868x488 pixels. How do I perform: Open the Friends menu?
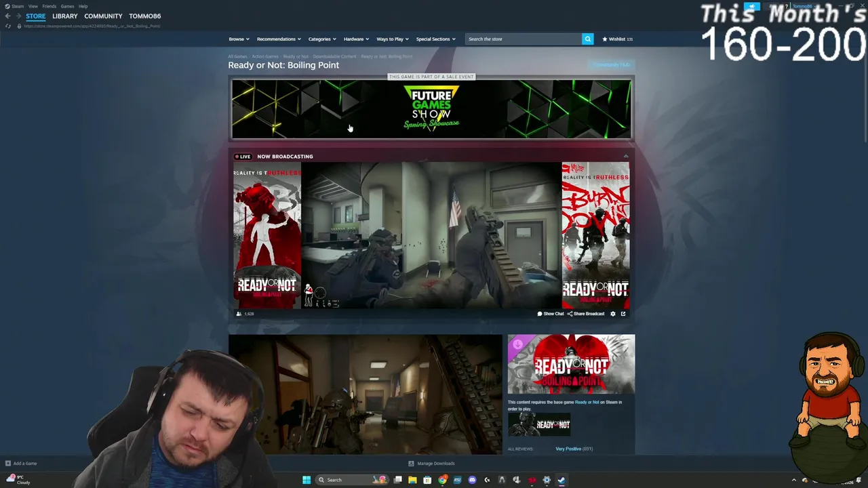click(50, 6)
